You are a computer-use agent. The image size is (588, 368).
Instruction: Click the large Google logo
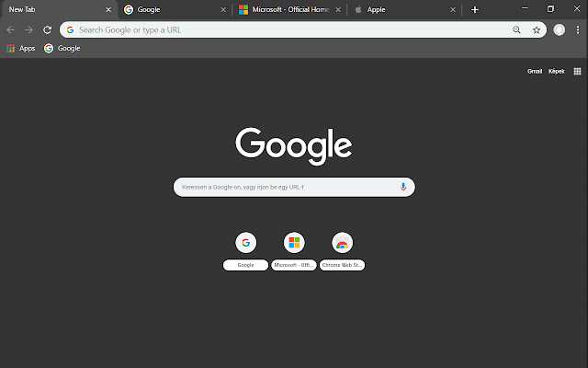point(294,146)
